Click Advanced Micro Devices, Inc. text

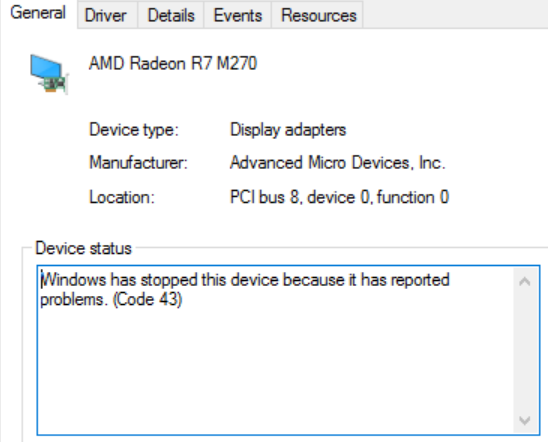338,163
